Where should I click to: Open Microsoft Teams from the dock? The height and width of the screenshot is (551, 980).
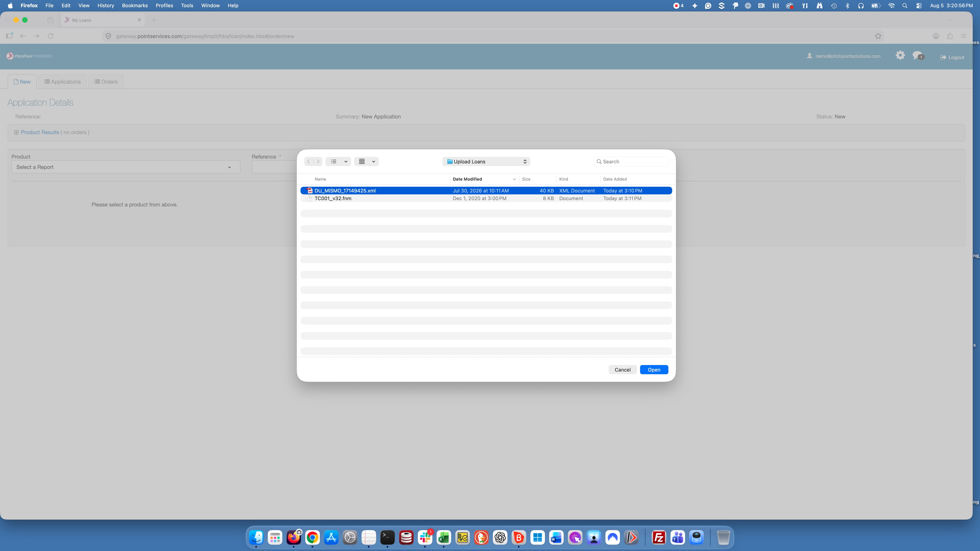coord(678,538)
